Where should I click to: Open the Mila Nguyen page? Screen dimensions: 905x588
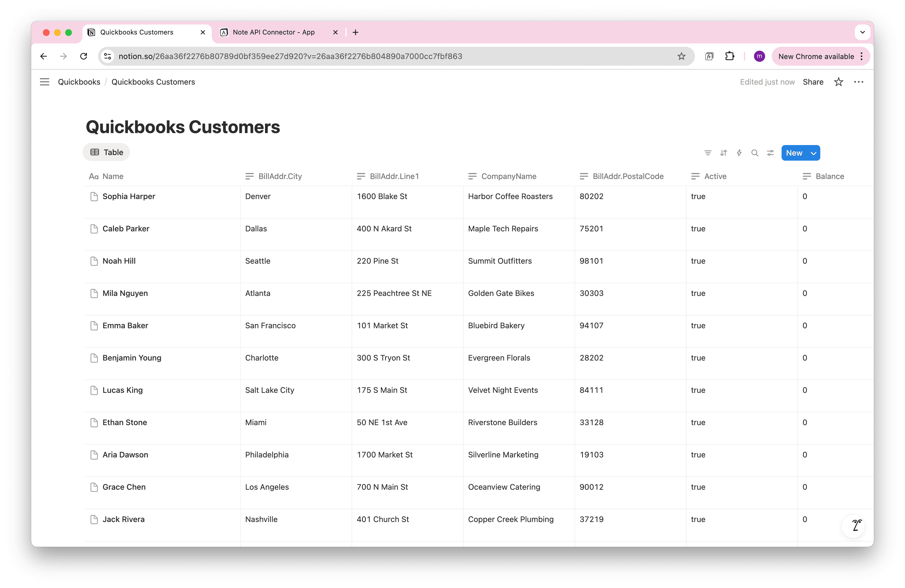tap(125, 293)
